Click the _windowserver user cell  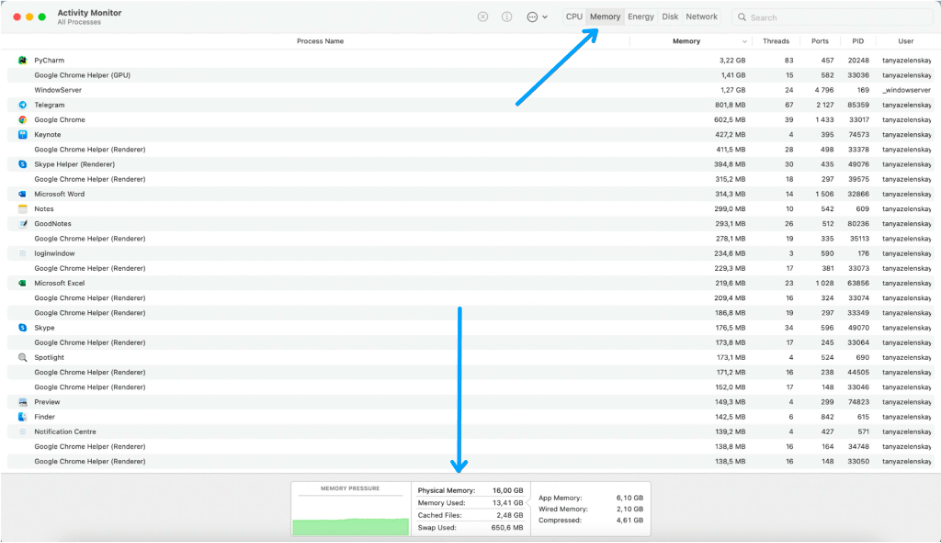906,90
